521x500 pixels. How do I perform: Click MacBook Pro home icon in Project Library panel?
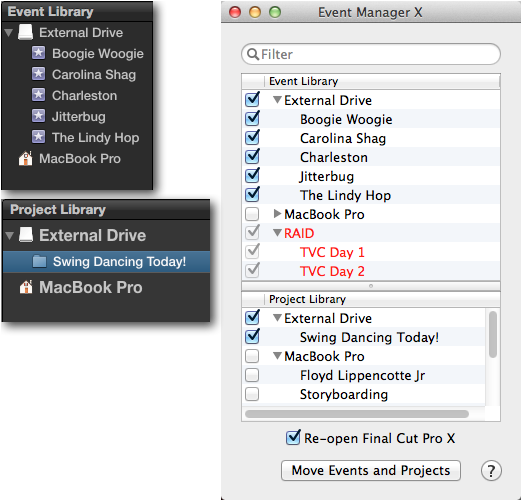pos(26,287)
